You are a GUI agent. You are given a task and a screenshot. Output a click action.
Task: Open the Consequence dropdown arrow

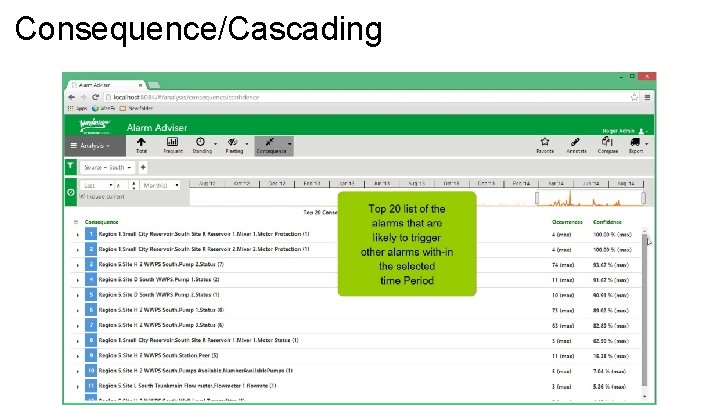pyautogui.click(x=289, y=144)
